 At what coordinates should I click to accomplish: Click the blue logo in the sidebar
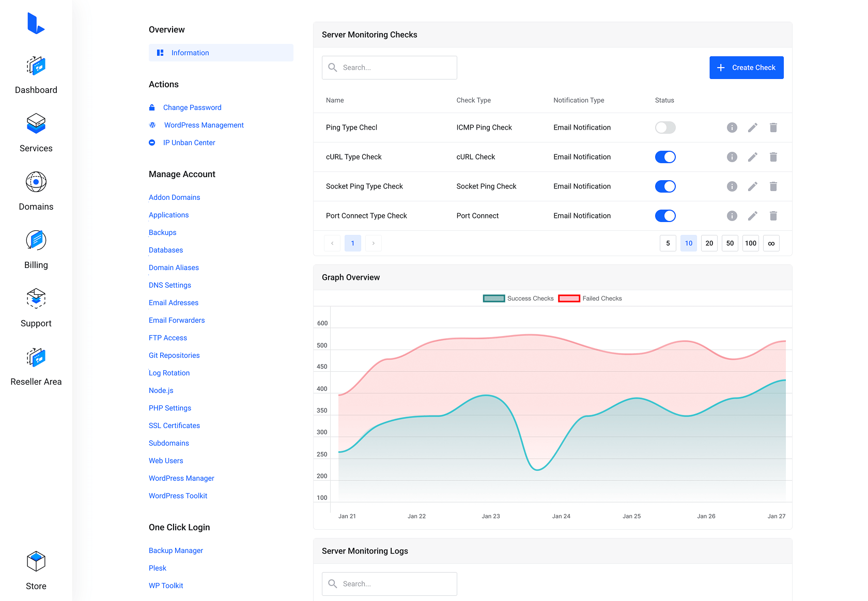(36, 23)
